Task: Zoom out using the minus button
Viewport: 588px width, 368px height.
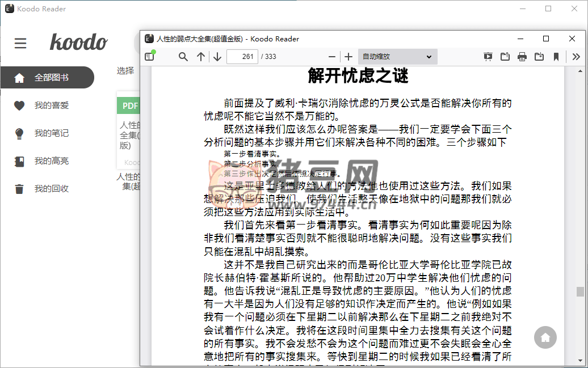Action: click(x=333, y=57)
